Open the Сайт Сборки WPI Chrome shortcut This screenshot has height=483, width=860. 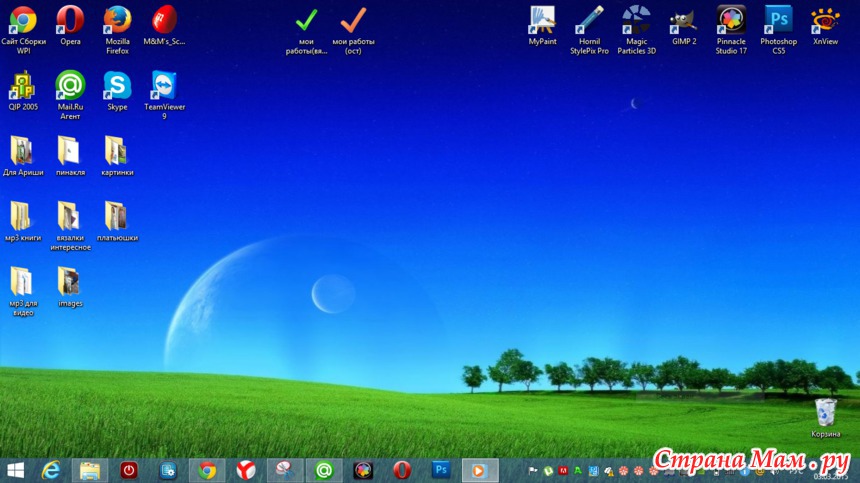(x=23, y=30)
